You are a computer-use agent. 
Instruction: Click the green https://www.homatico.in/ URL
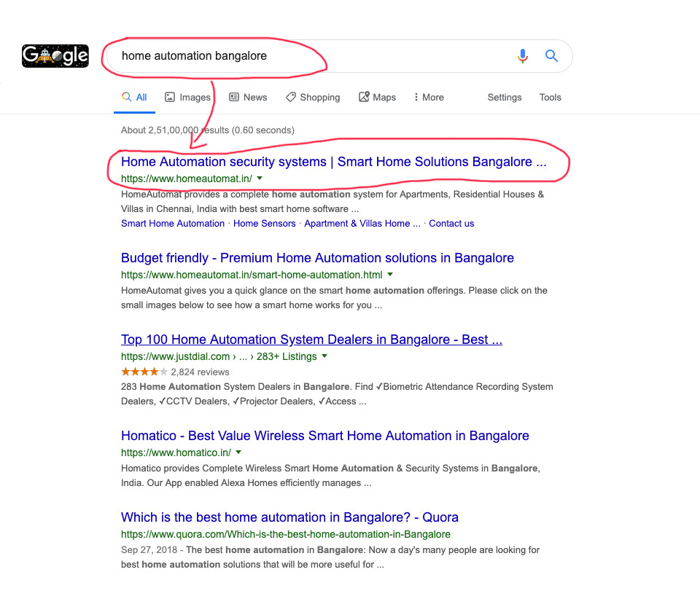[176, 453]
